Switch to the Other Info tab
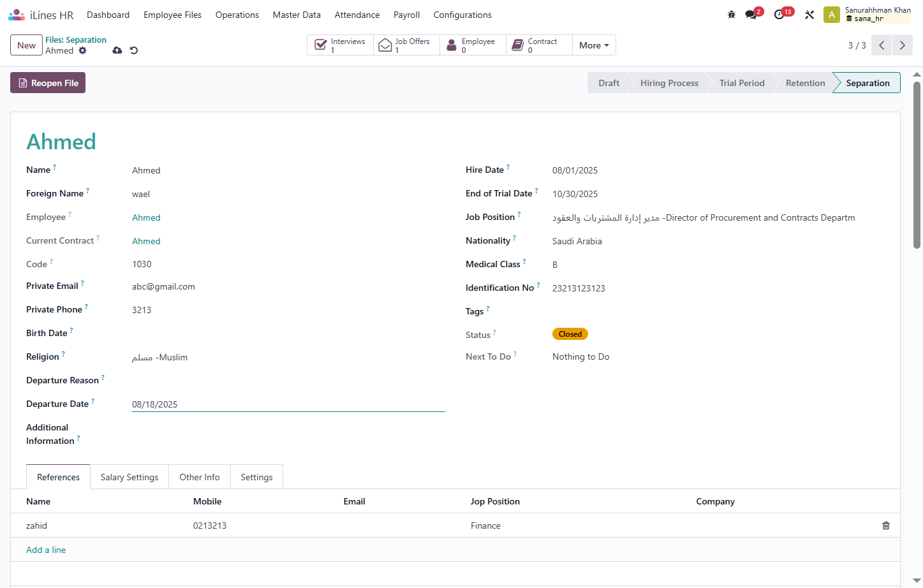 click(200, 477)
